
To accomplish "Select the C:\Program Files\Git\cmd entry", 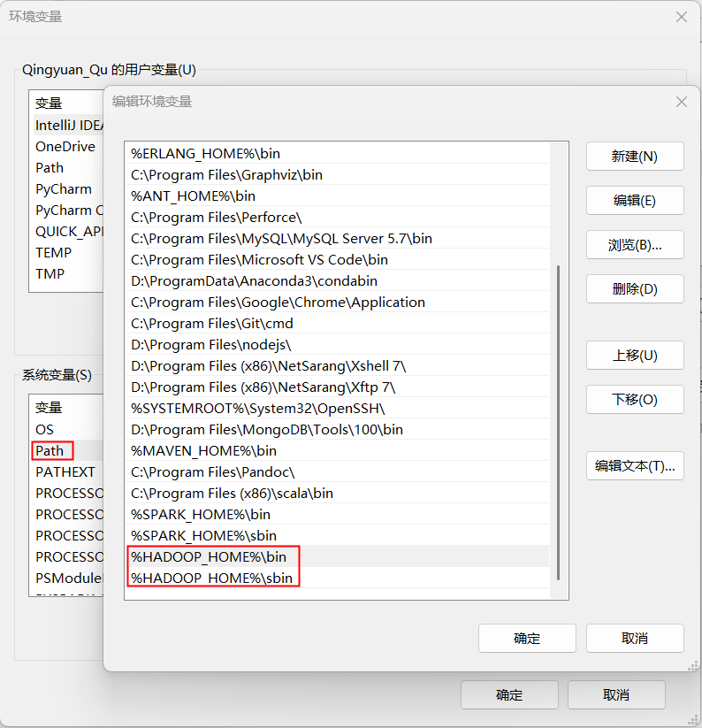I will click(337, 323).
